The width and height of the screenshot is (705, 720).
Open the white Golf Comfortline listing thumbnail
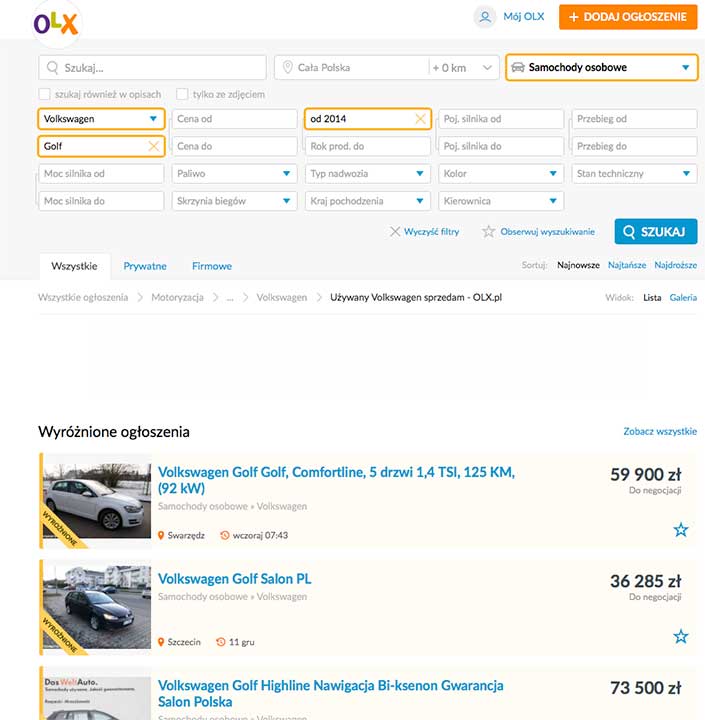pyautogui.click(x=96, y=501)
